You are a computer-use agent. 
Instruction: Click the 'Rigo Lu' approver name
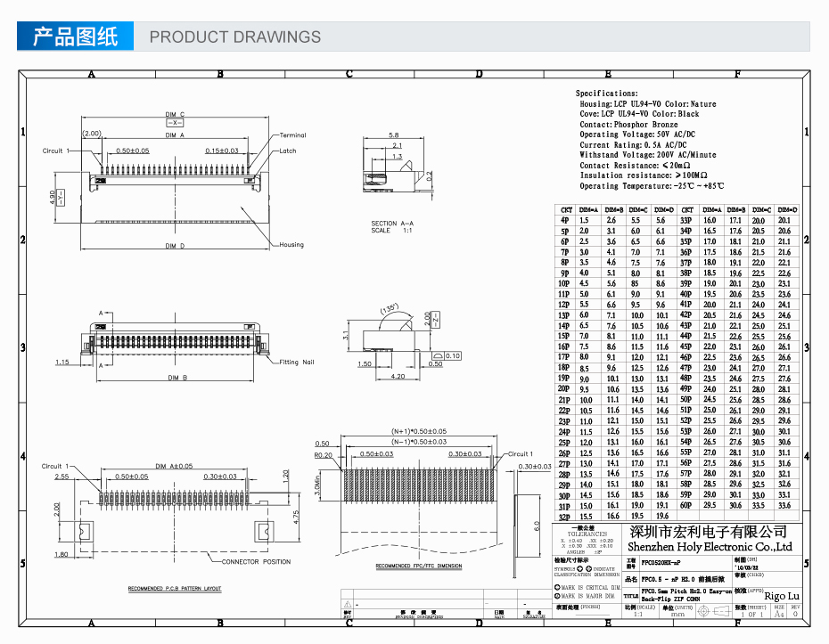[x=782, y=596]
